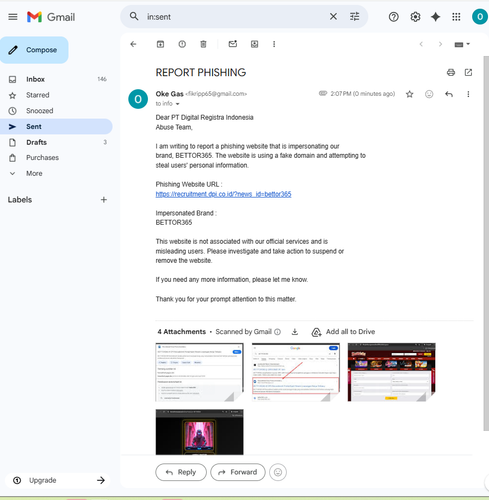This screenshot has height=500, width=489.
Task: Click the REPORT PHISHING subject line
Action: tap(201, 72)
